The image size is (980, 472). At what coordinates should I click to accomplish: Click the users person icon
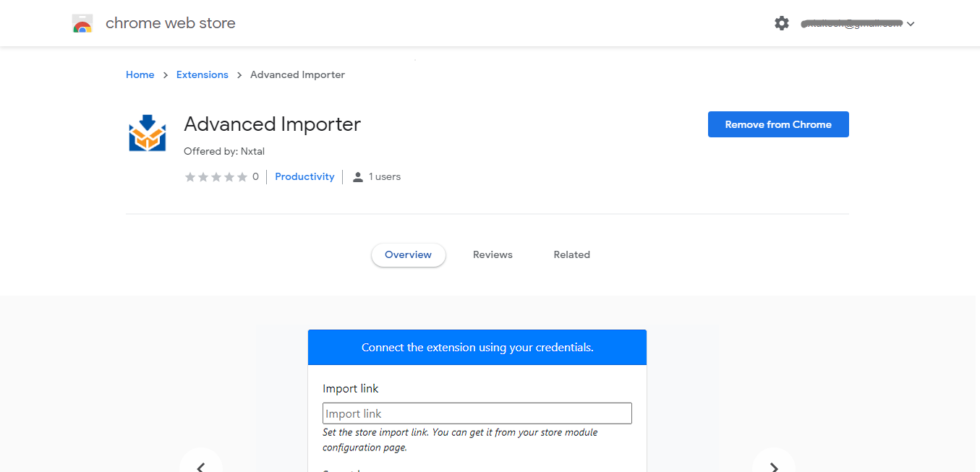point(357,177)
